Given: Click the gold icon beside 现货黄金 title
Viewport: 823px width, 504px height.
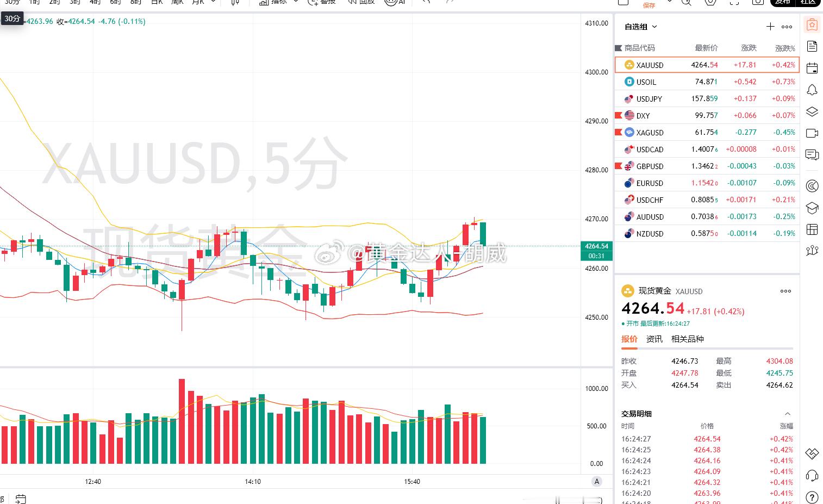Looking at the screenshot, I should coord(628,291).
